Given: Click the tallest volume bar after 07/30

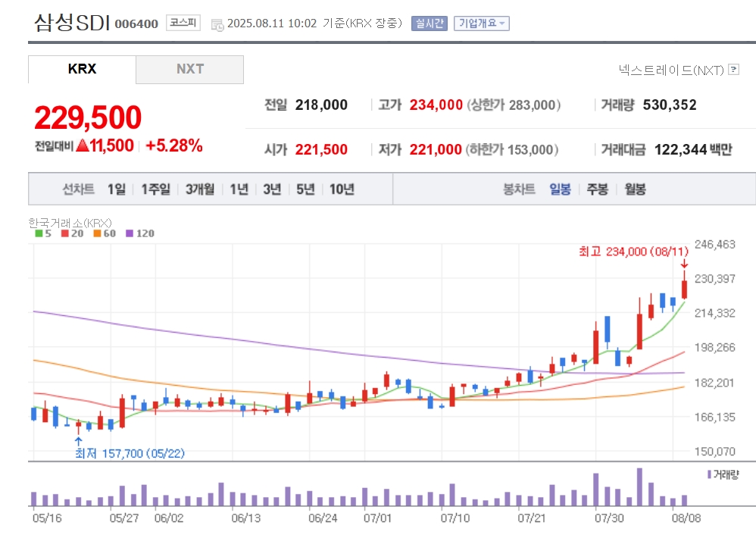Looking at the screenshot, I should click(x=639, y=487).
